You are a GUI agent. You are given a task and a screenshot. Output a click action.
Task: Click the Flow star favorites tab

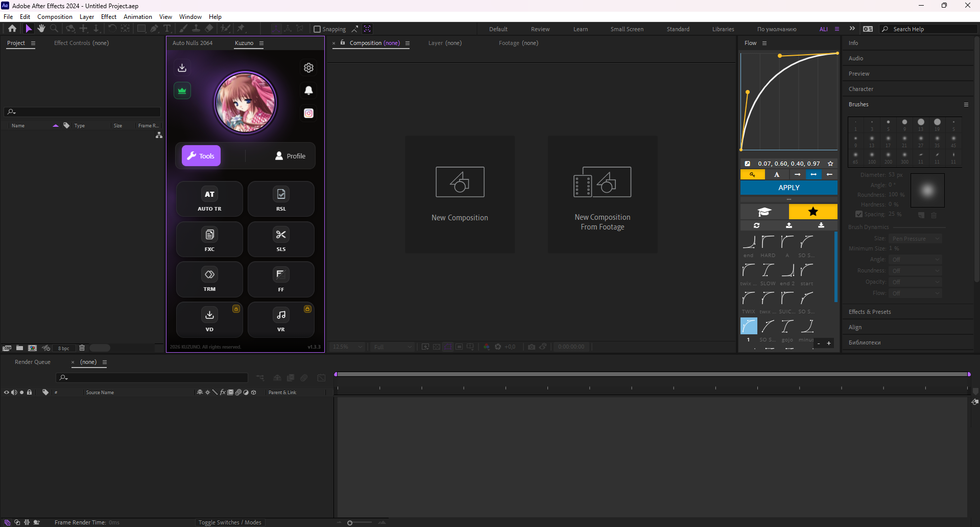click(x=813, y=212)
